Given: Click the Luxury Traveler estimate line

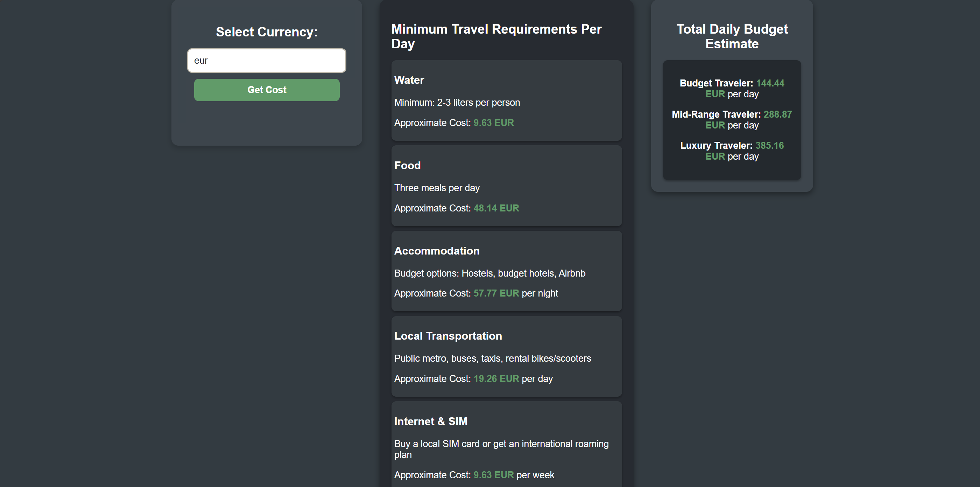Looking at the screenshot, I should click(732, 151).
